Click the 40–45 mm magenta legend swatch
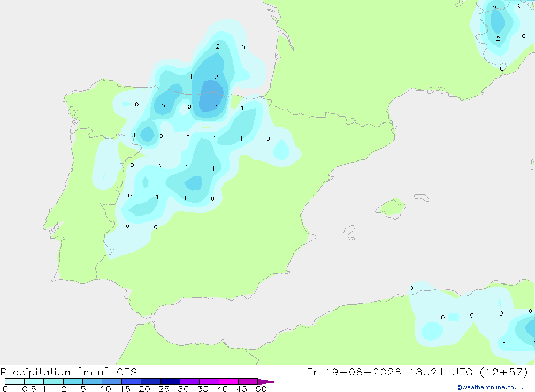 point(228,381)
